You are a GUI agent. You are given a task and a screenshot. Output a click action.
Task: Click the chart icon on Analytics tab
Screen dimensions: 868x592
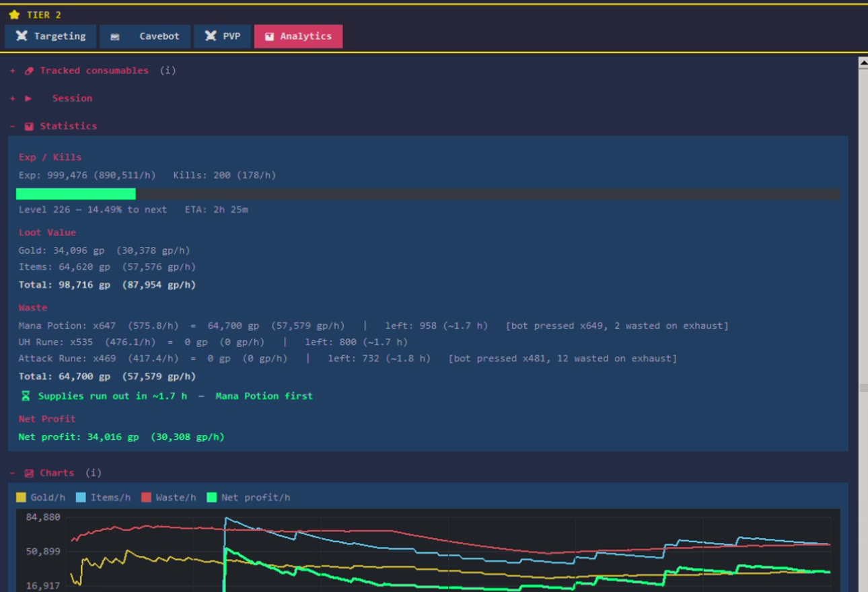coord(269,37)
